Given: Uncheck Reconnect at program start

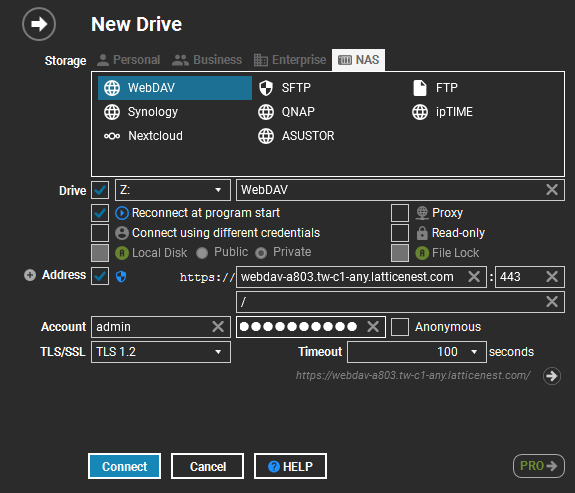Looking at the screenshot, I should [x=100, y=213].
